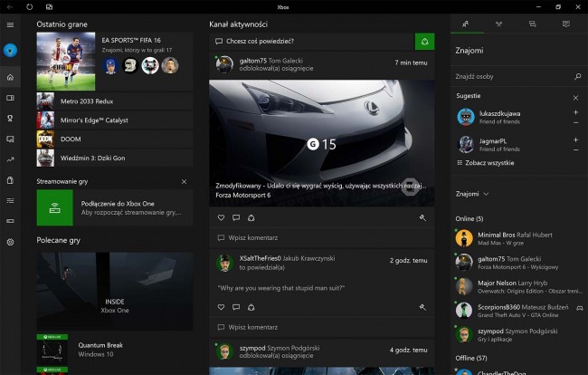Image resolution: width=588 pixels, height=375 pixels.
Task: Click the green share button beside post field
Action: [424, 42]
